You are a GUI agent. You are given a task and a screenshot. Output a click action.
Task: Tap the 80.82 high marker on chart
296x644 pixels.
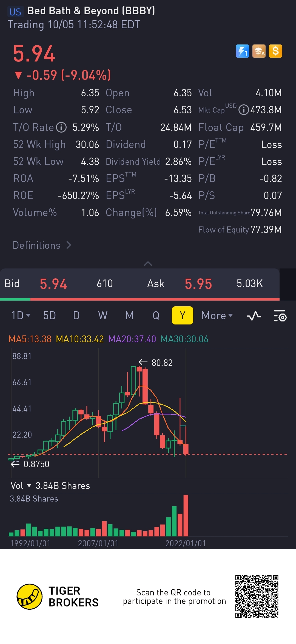pos(156,363)
